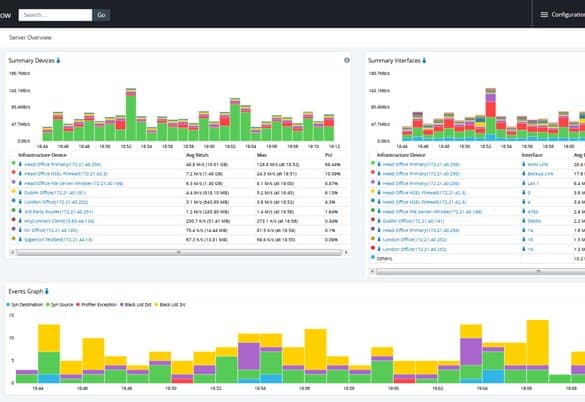Image resolution: width=585 pixels, height=402 pixels.
Task: Click left arrow of Summary Devices table scrollbar
Action: [12, 253]
